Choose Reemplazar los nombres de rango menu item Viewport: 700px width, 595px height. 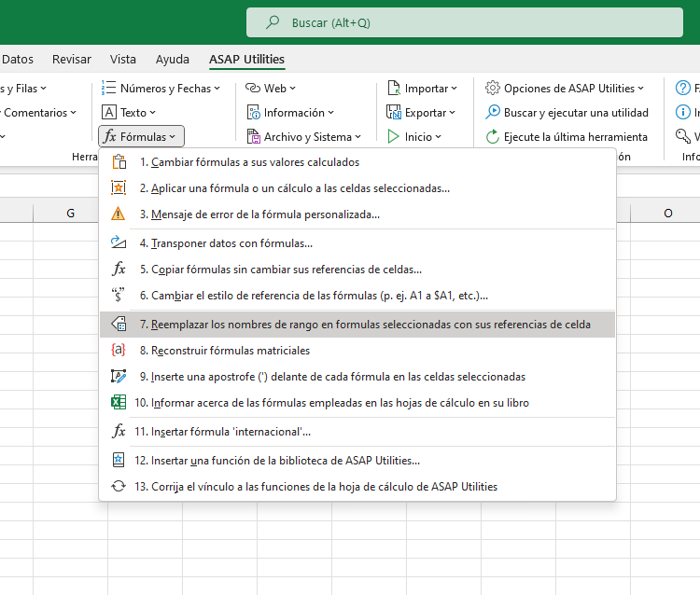pos(357,325)
